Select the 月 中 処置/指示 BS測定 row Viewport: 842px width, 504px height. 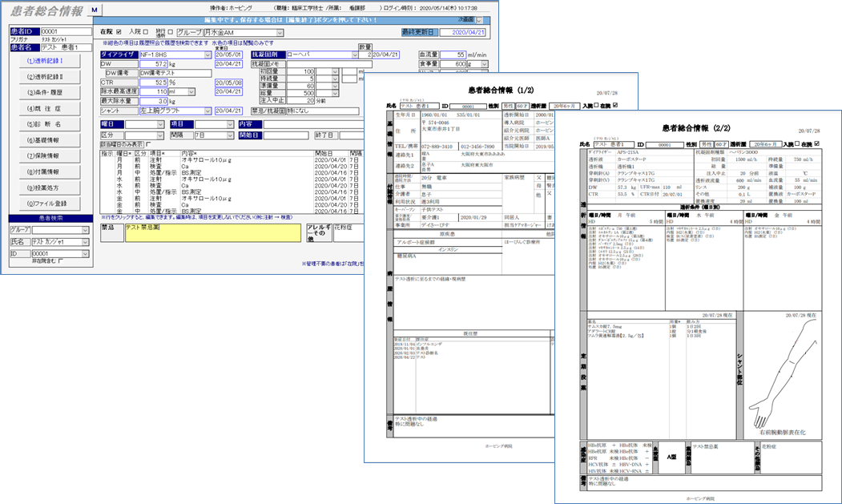[232, 173]
